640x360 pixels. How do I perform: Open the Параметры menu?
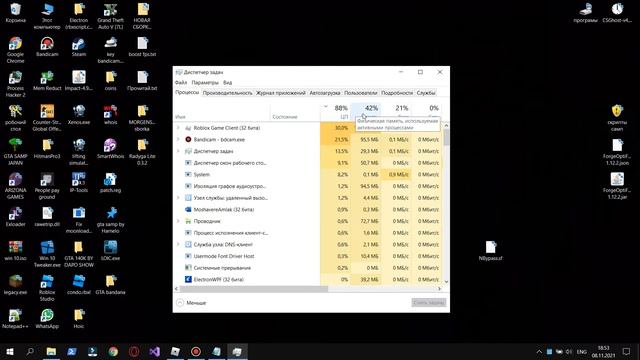click(x=205, y=82)
